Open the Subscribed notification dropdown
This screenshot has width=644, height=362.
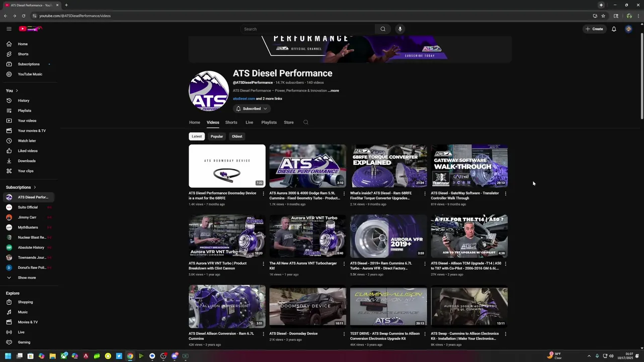[252, 109]
